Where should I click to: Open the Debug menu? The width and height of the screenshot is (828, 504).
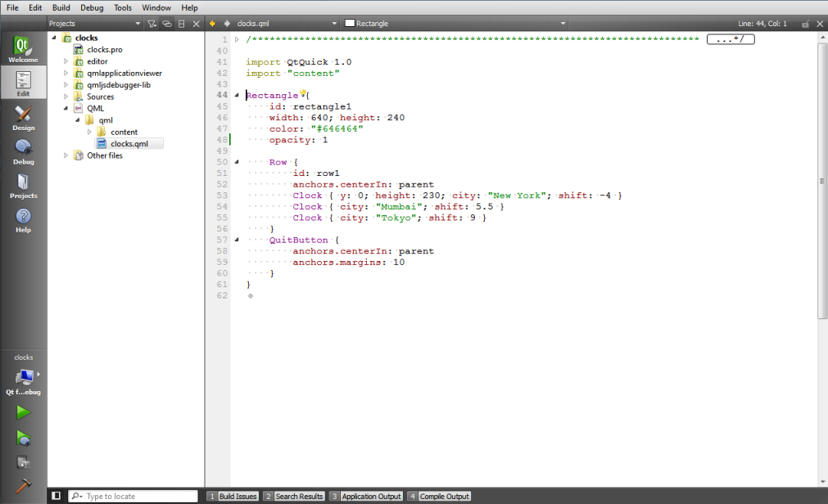[92, 7]
